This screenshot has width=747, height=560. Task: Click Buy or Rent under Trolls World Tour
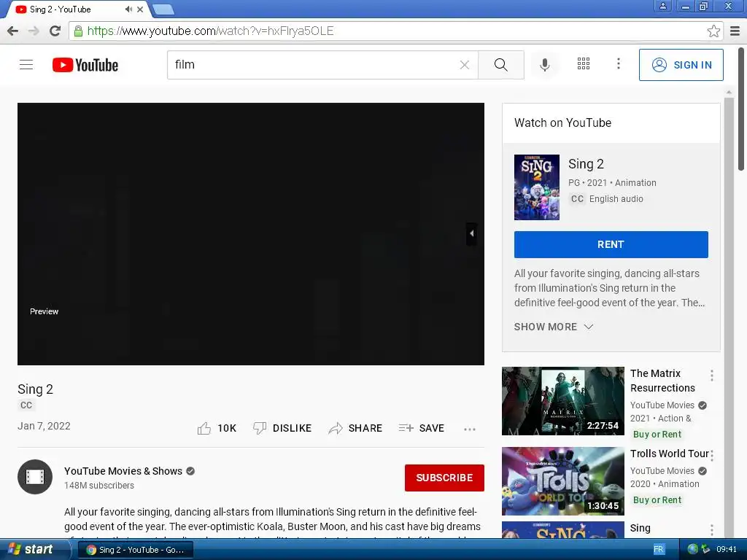tap(657, 500)
